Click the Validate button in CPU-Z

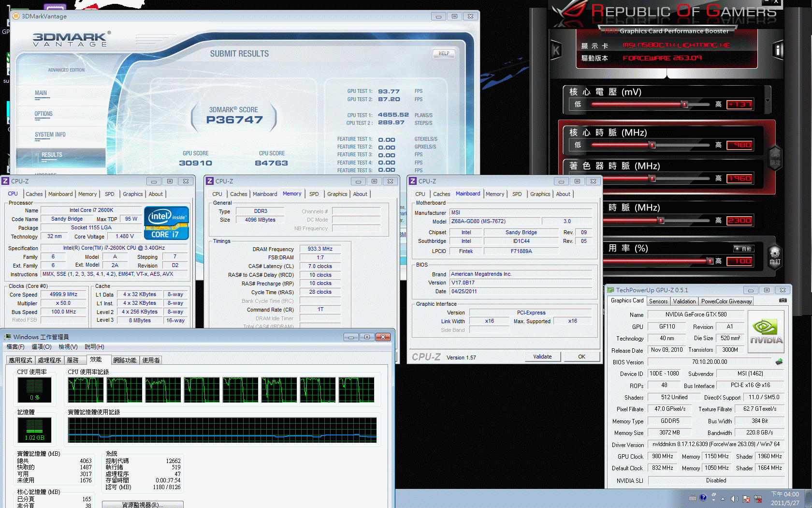(542, 357)
